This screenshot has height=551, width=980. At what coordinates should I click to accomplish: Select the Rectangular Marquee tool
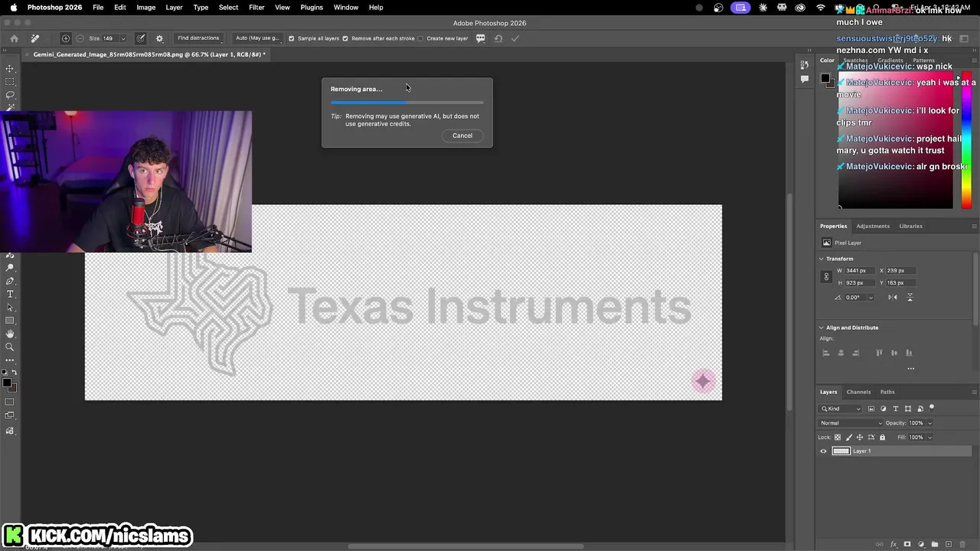10,81
